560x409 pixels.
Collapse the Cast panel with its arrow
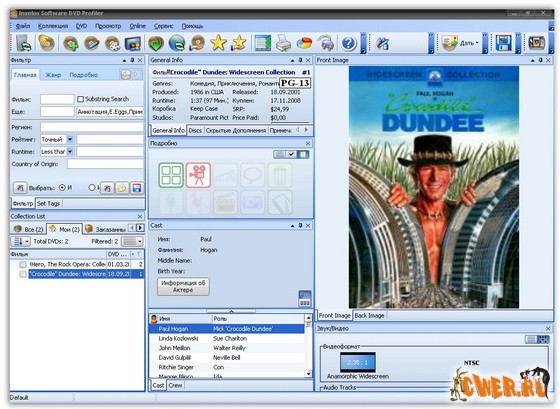click(x=292, y=226)
